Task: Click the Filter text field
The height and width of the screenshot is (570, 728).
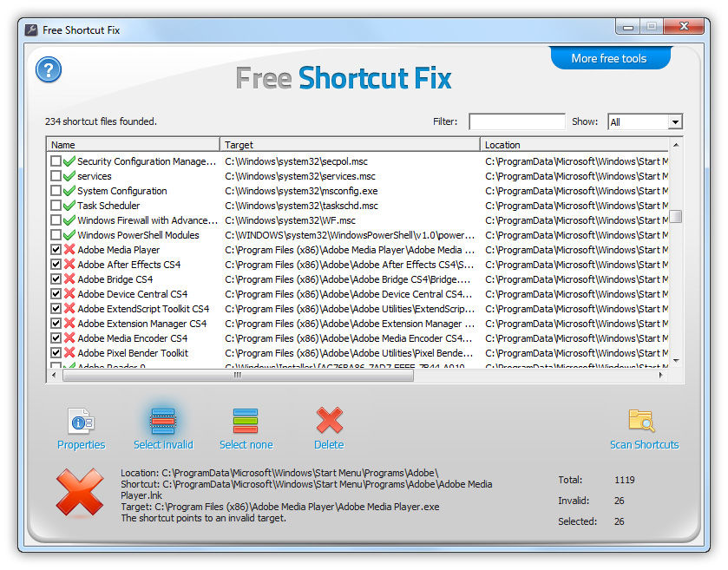Action: (x=517, y=121)
